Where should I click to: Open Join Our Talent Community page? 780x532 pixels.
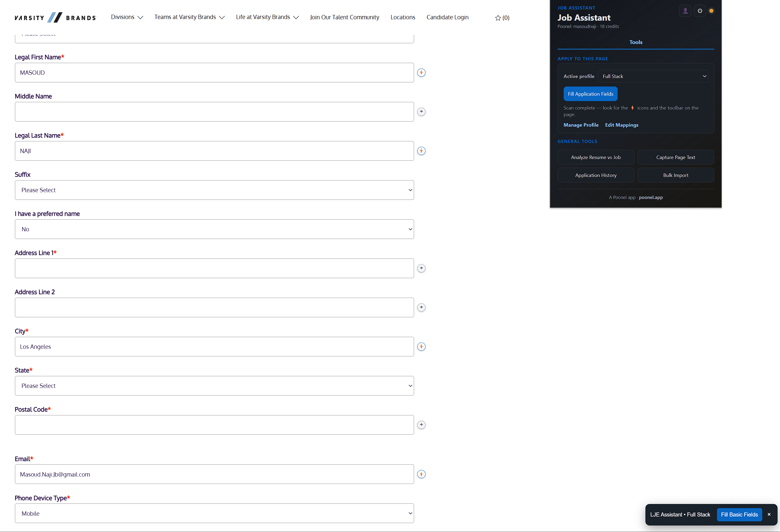click(x=344, y=17)
